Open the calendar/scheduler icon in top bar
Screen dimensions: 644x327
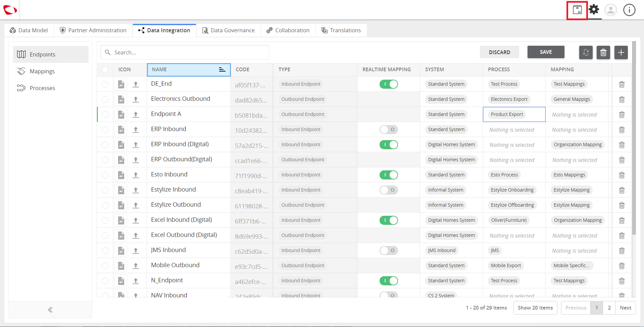point(577,10)
